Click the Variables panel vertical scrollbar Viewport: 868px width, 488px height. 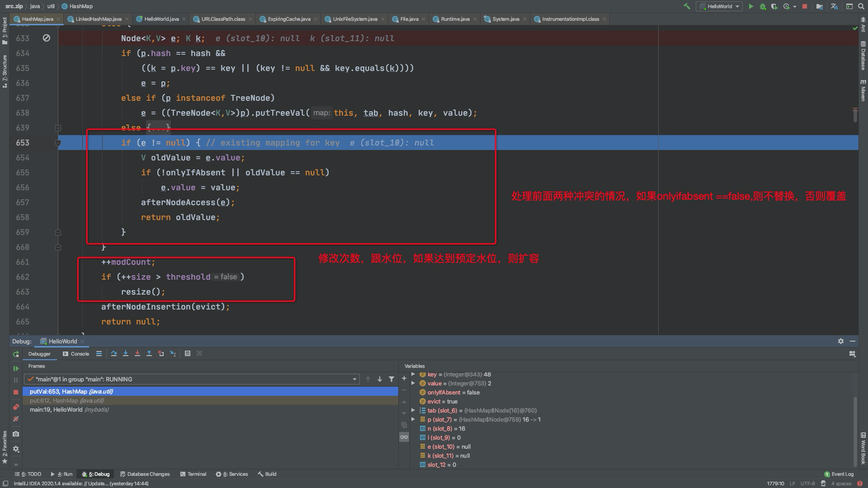pos(855,432)
